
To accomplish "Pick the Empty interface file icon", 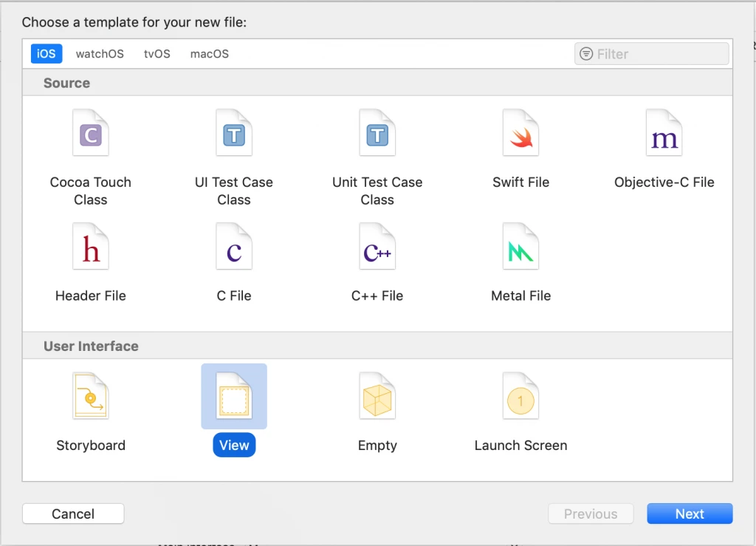I will click(377, 396).
